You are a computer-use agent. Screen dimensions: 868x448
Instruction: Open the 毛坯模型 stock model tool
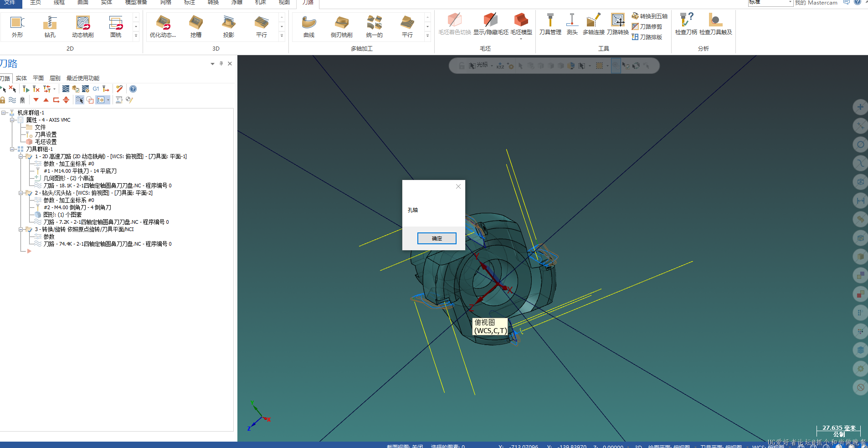(x=521, y=25)
